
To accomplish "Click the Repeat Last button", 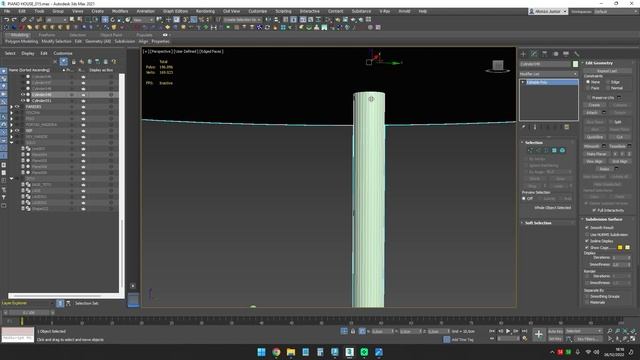I will pos(607,71).
